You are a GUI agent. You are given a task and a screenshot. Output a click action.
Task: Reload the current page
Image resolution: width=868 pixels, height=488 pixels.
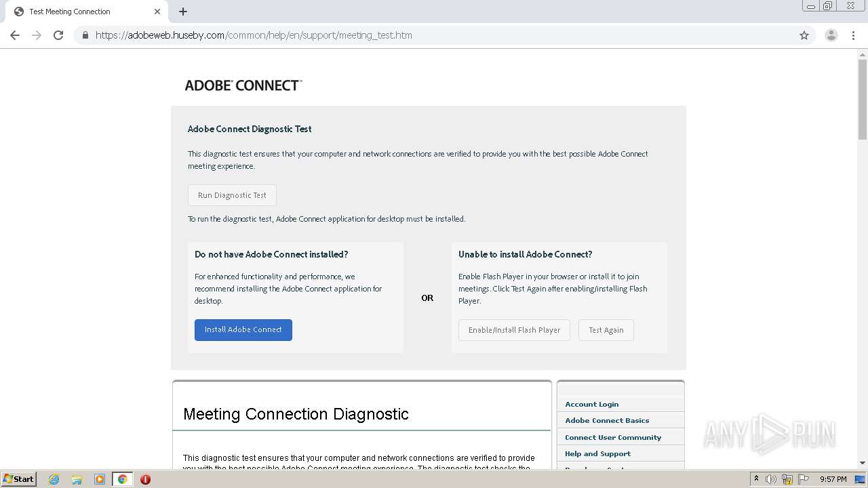[x=58, y=35]
